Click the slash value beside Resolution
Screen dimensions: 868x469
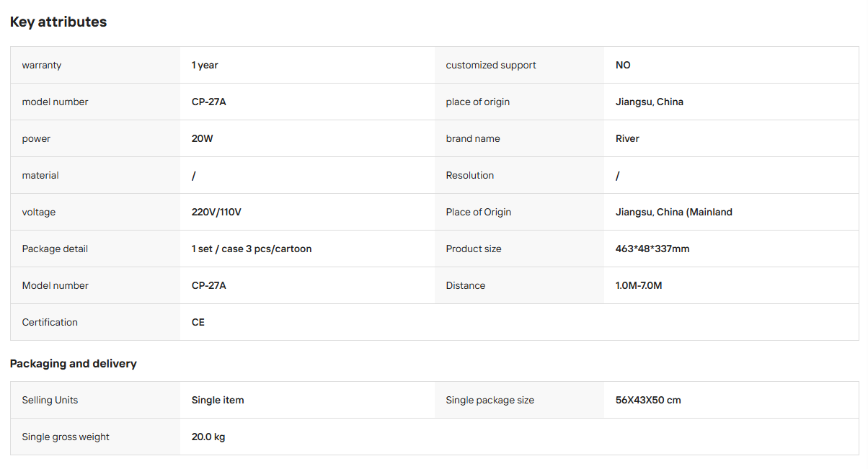pyautogui.click(x=618, y=176)
